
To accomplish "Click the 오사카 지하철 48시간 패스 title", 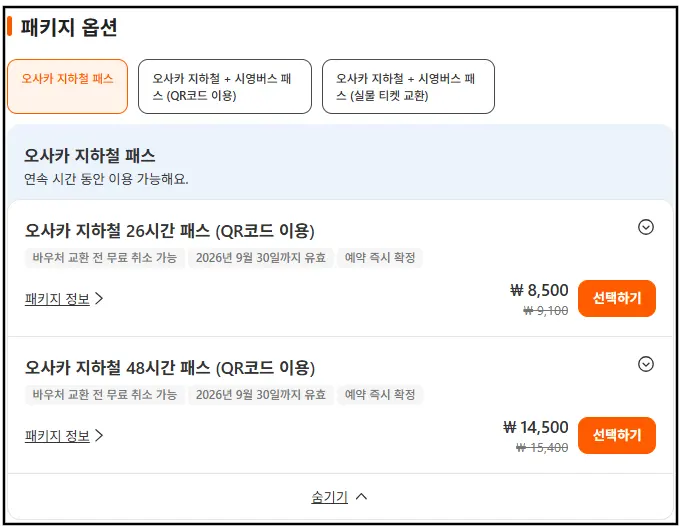I will point(170,368).
